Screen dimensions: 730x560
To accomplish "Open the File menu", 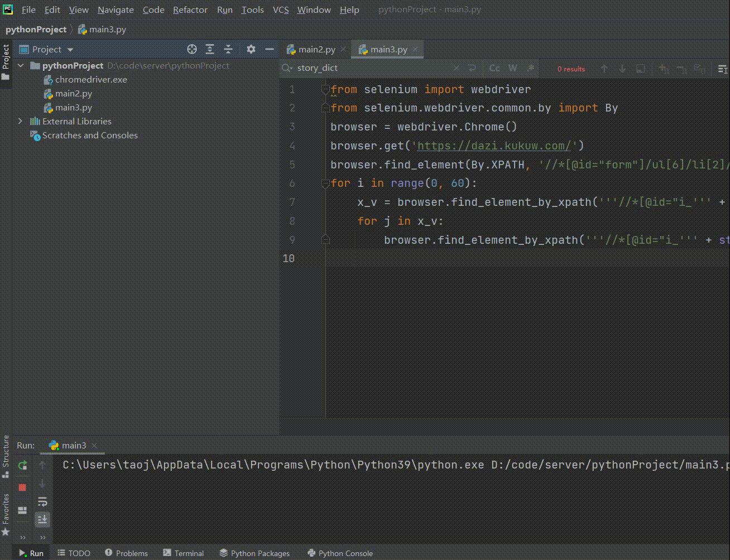I will tap(28, 9).
